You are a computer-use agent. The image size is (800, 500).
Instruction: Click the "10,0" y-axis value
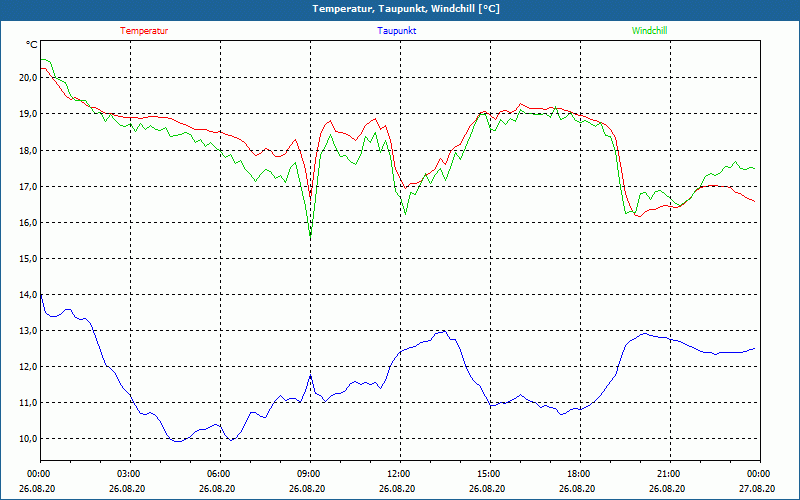[x=28, y=439]
